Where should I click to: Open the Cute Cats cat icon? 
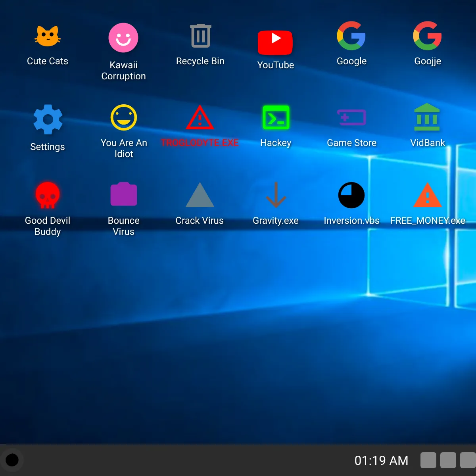click(48, 36)
